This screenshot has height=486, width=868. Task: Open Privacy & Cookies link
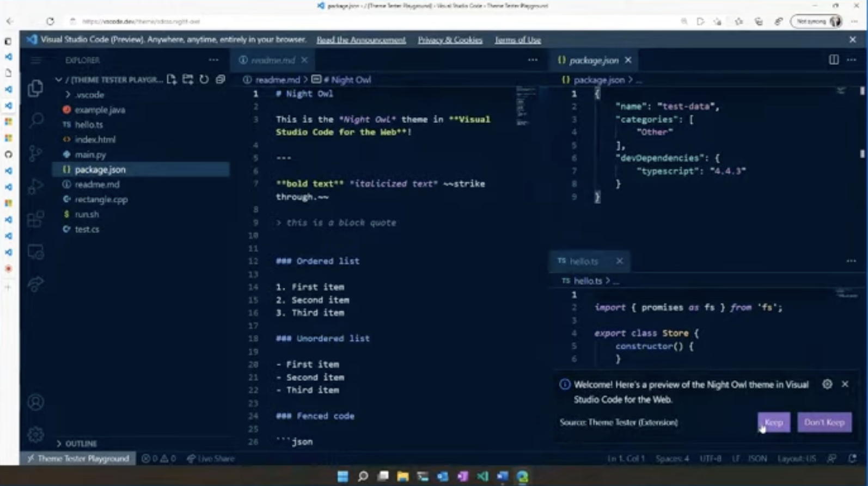coord(450,40)
